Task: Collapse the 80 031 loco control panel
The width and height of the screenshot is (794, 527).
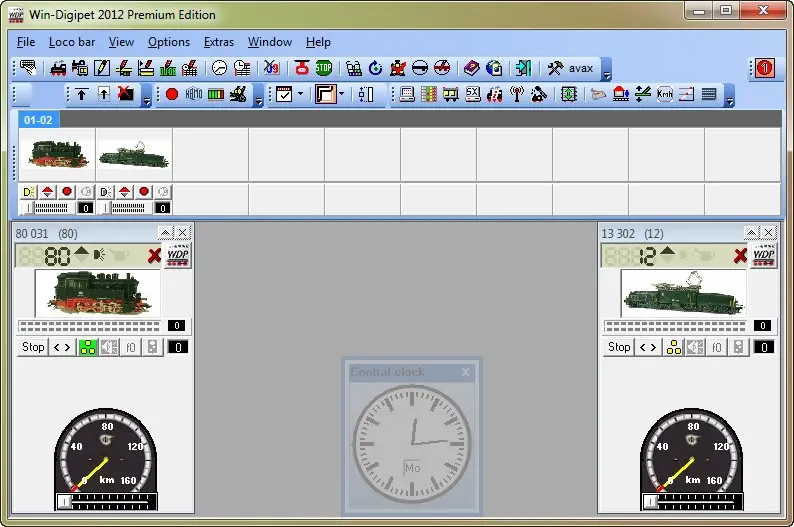Action: 166,233
